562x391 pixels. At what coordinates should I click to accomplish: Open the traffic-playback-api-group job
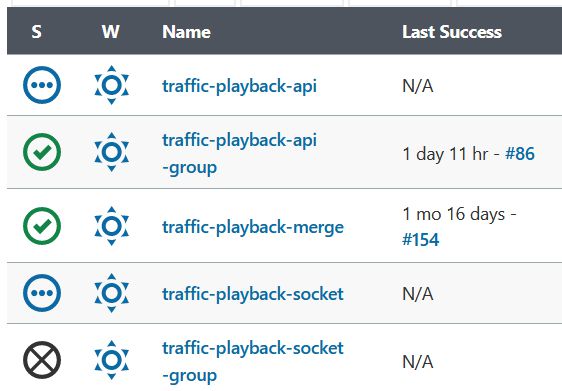coord(239,154)
